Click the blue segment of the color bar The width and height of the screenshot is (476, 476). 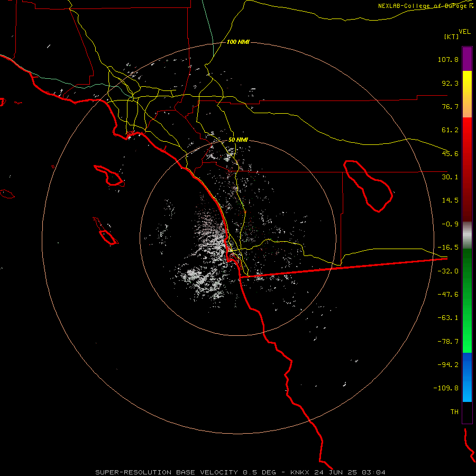click(467, 377)
